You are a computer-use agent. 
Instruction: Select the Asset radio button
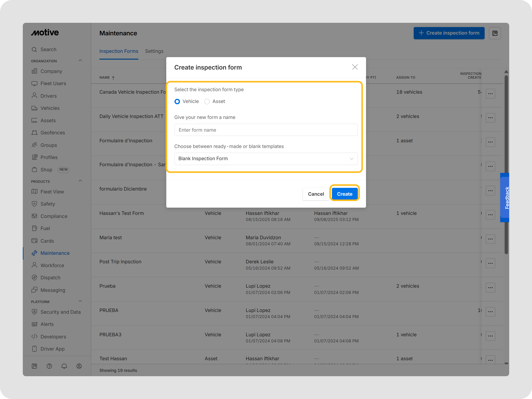[207, 101]
